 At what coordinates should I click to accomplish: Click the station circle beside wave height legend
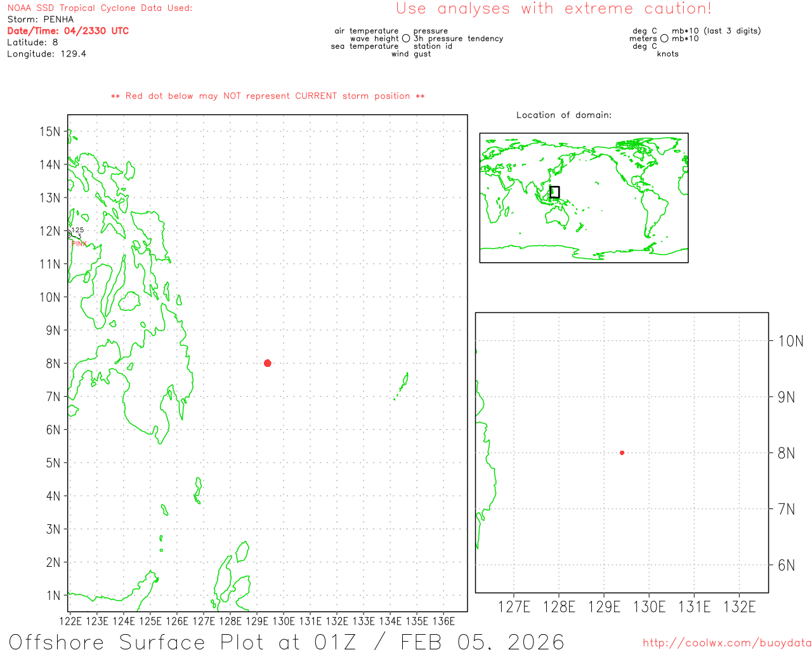coord(406,39)
